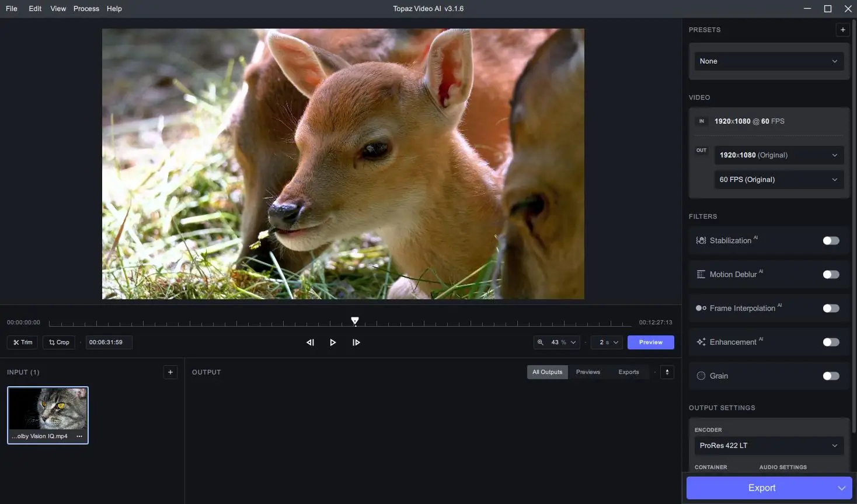Enable the Stabilization filter
The height and width of the screenshot is (504, 857).
[x=831, y=240]
